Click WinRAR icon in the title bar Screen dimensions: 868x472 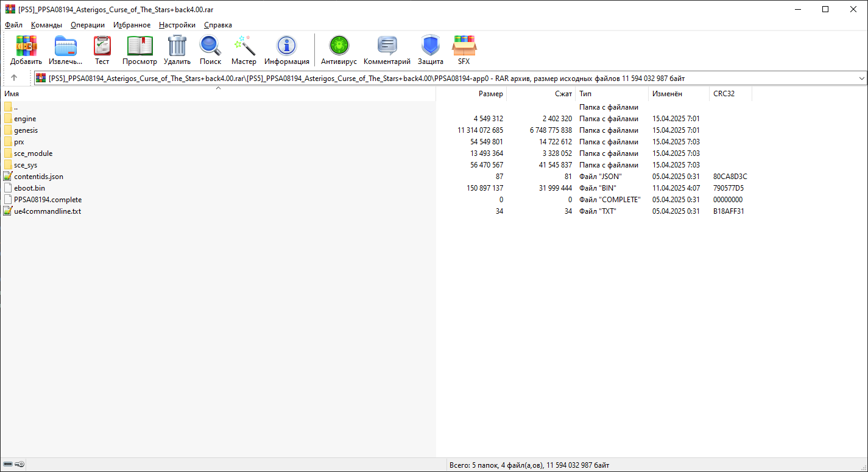[10, 9]
